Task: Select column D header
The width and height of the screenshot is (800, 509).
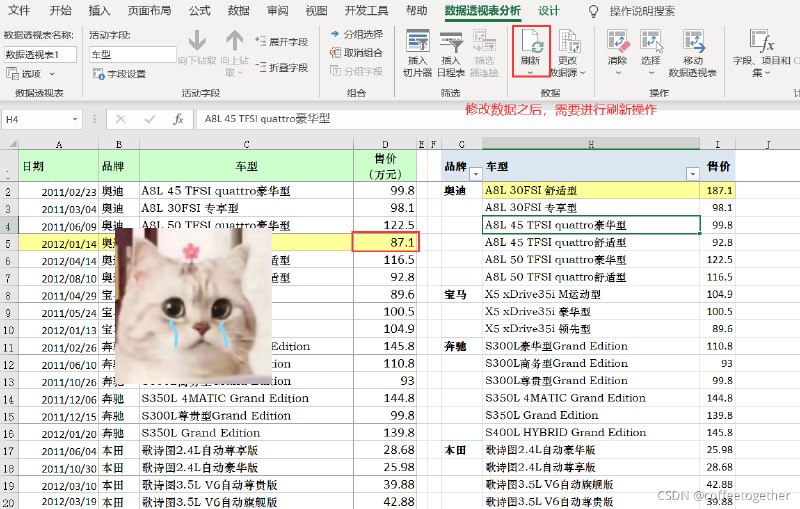Action: pos(385,144)
